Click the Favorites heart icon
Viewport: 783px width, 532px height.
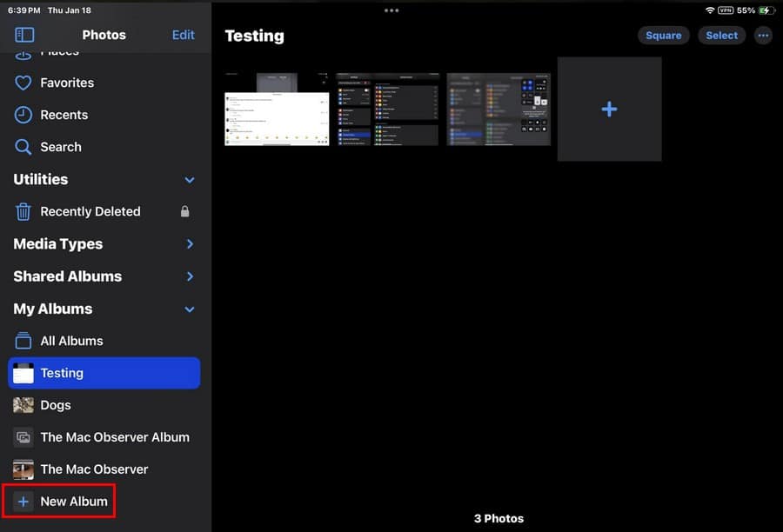click(x=23, y=83)
